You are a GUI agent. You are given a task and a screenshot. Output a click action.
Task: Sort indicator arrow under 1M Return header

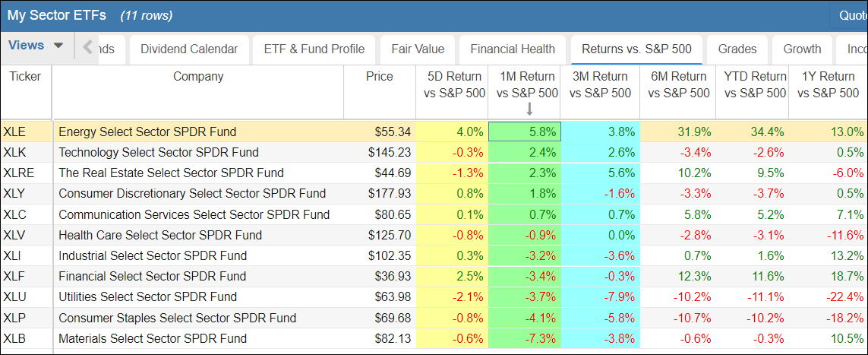529,109
